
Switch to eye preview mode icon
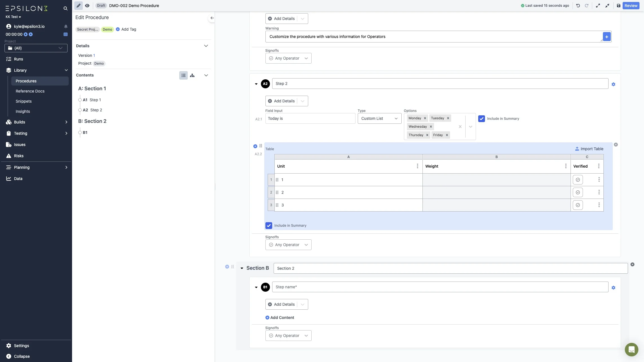tap(87, 6)
